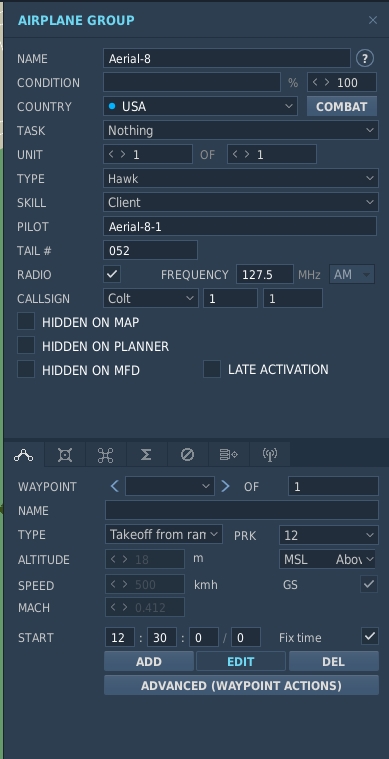The image size is (389, 759).
Task: Enable HIDDEN ON MAP checkbox
Action: coord(26,321)
